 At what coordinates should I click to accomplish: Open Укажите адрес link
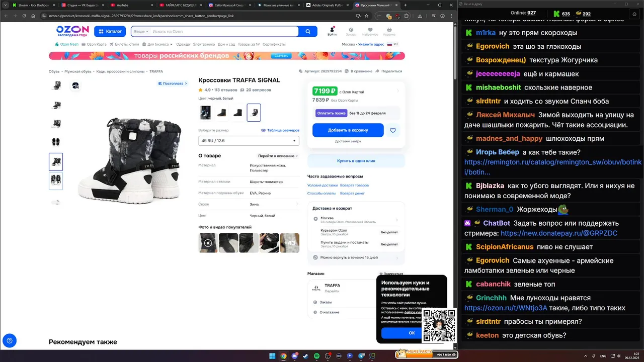pos(371,44)
